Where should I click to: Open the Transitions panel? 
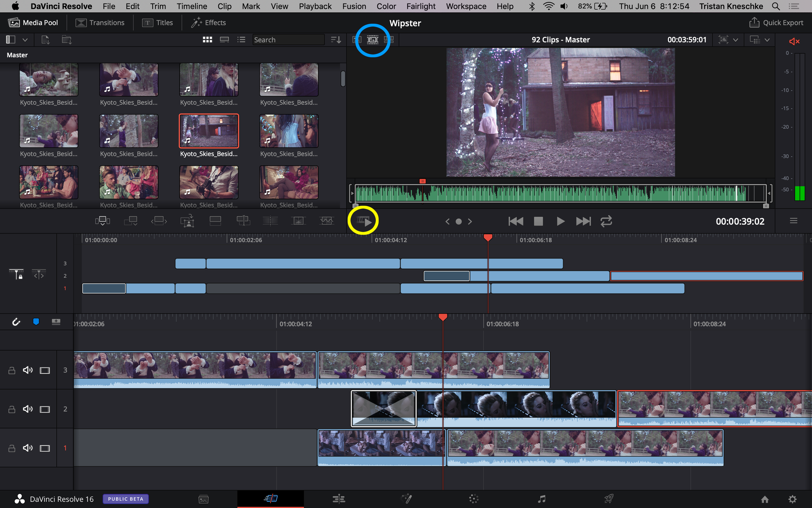100,22
